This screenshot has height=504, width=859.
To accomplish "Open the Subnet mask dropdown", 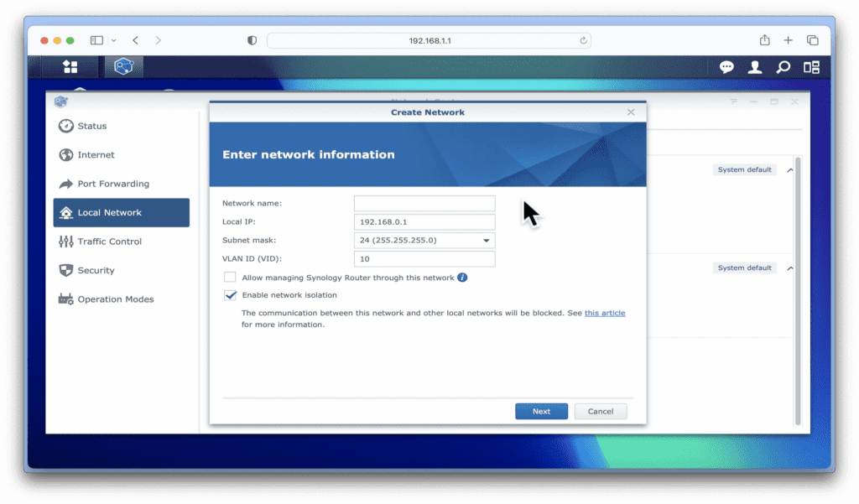I will [x=486, y=241].
